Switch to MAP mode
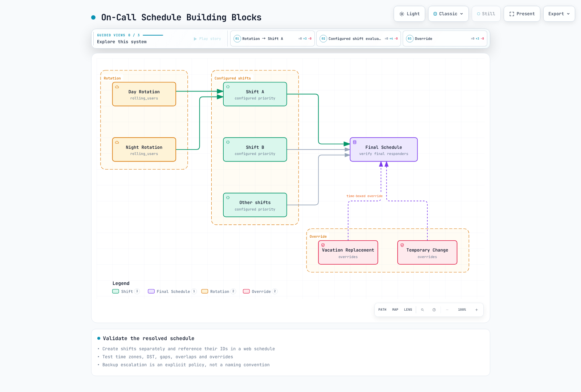 (395, 310)
